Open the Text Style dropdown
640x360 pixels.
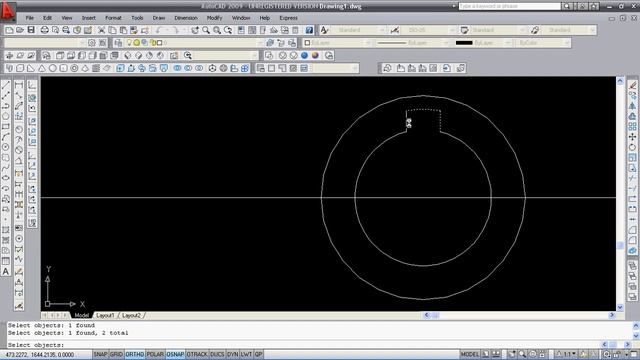pos(382,30)
